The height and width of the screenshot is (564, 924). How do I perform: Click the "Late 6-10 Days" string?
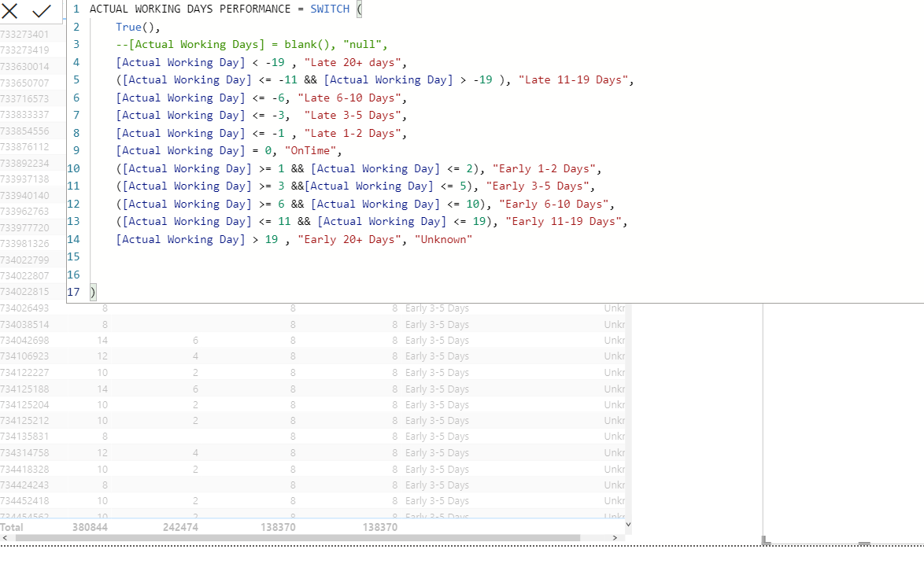pos(349,98)
